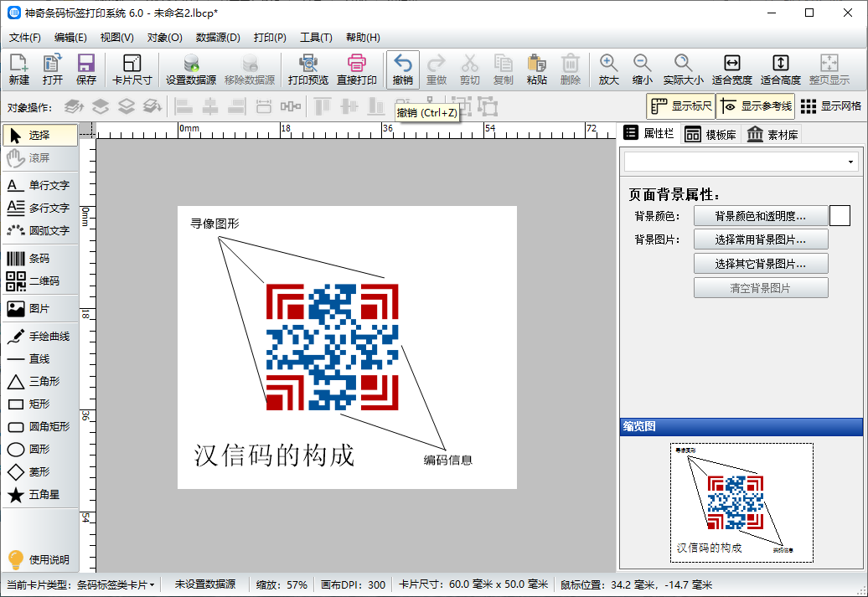868x597 pixels.
Task: Open the 帮助(H) menu
Action: pyautogui.click(x=363, y=38)
